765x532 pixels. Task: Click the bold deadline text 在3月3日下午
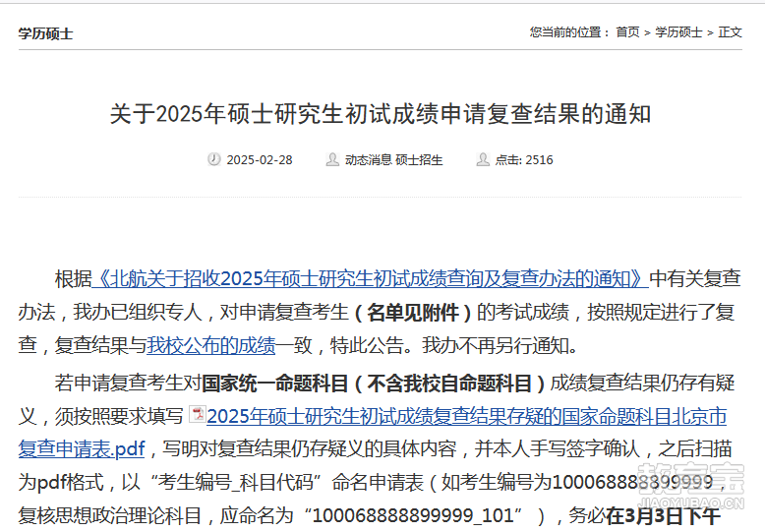coord(664,515)
